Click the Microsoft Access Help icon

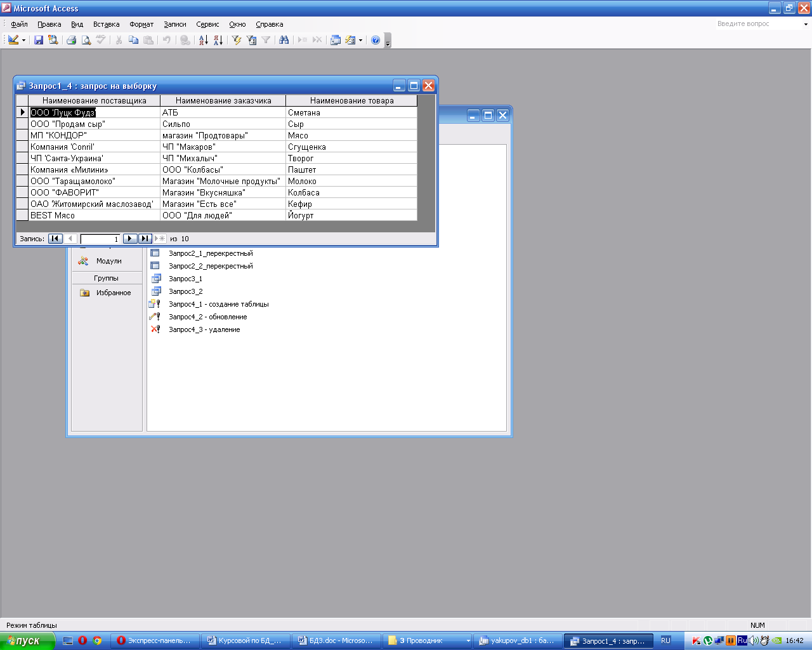(376, 40)
